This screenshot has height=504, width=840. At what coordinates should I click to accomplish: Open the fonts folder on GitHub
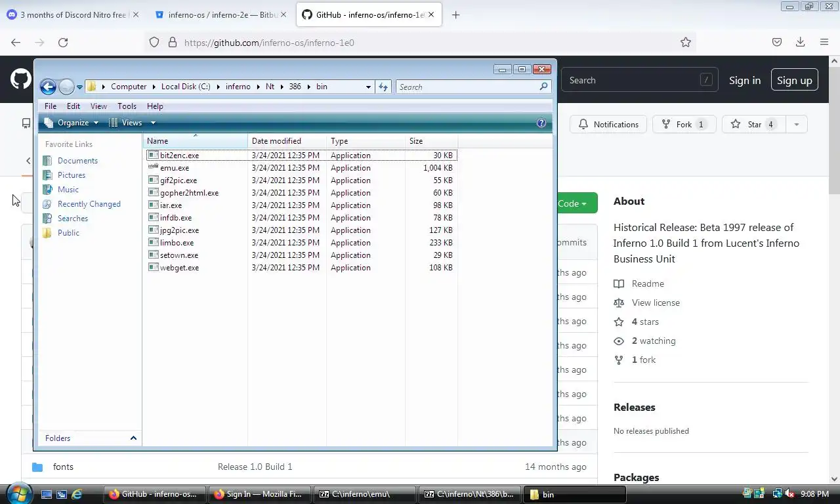click(63, 467)
